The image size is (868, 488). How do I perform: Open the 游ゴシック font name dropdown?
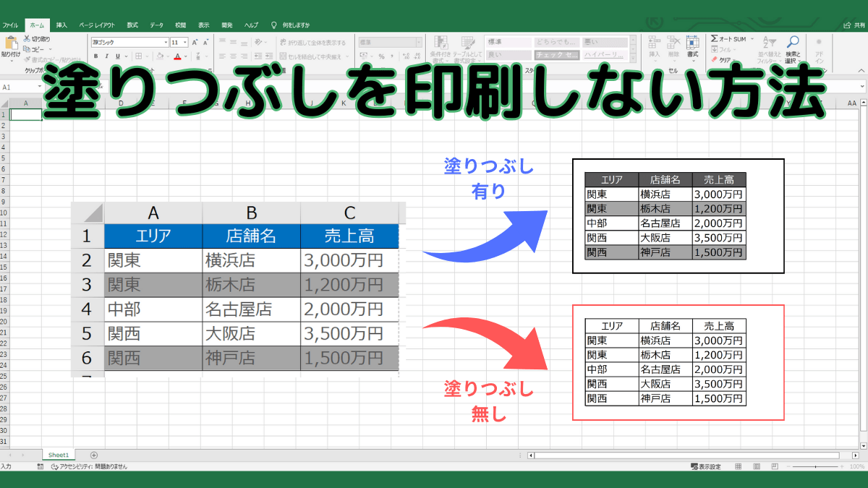pyautogui.click(x=166, y=43)
